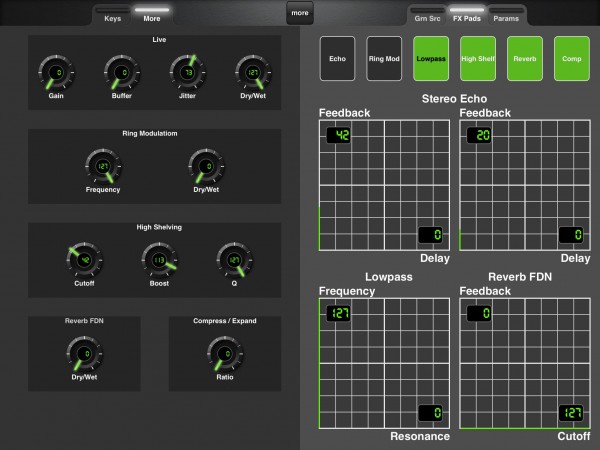The height and width of the screenshot is (450, 600).
Task: Click the Stereo Echo heading
Action: tap(455, 99)
